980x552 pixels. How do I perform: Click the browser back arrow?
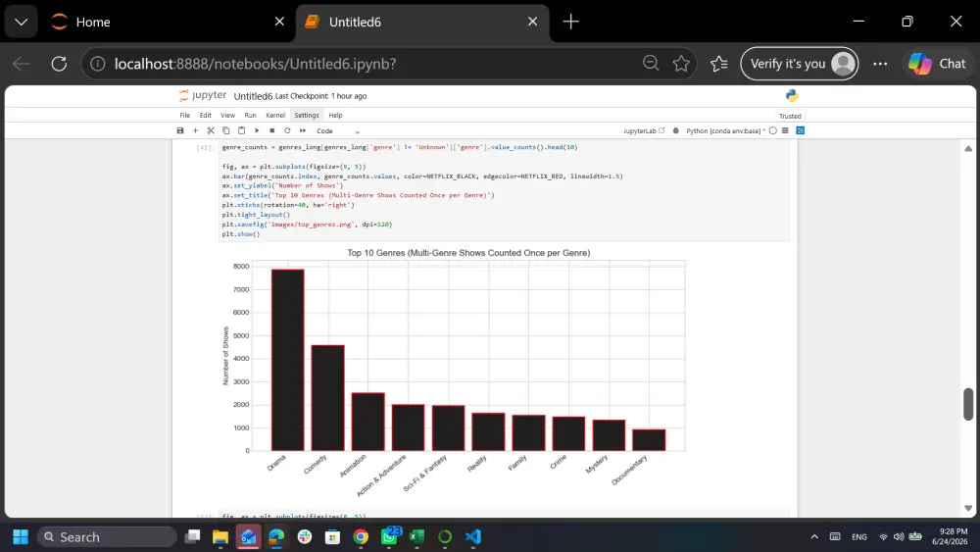(22, 64)
